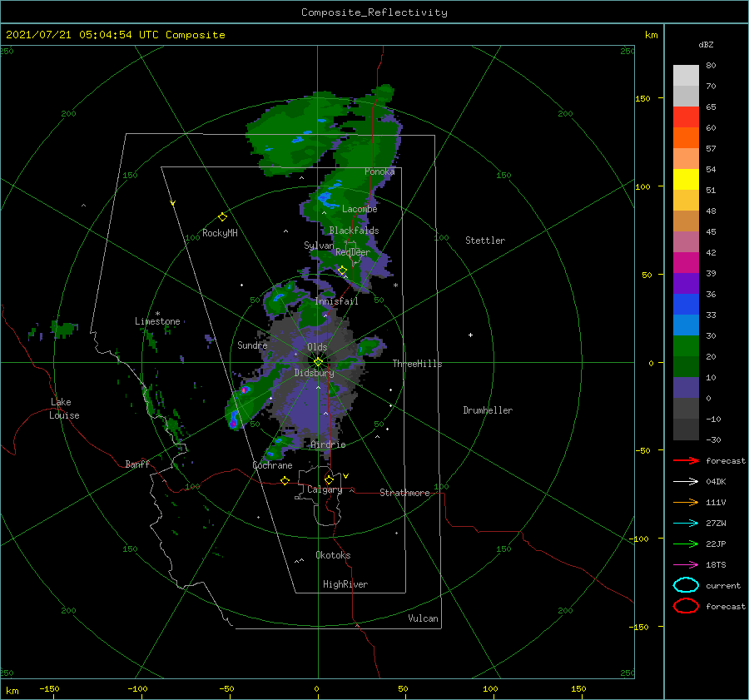Click the 04DK legend label
This screenshot has width=749, height=700.
pyautogui.click(x=716, y=482)
